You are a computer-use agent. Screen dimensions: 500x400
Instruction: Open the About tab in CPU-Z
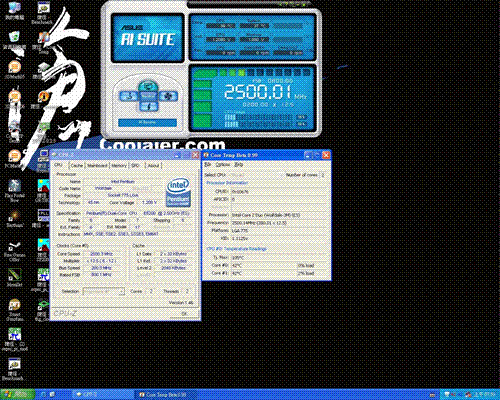coord(153,165)
